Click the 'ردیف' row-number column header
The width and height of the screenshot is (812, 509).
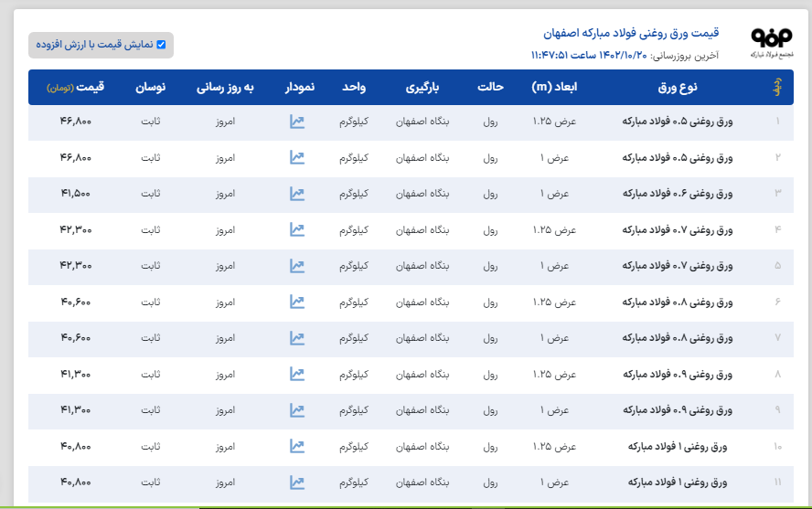tap(777, 88)
